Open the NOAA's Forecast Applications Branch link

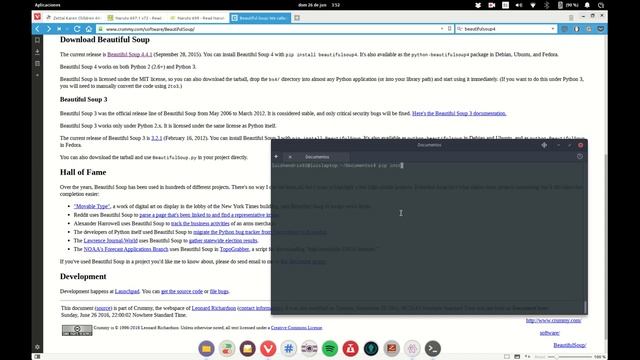(126, 249)
